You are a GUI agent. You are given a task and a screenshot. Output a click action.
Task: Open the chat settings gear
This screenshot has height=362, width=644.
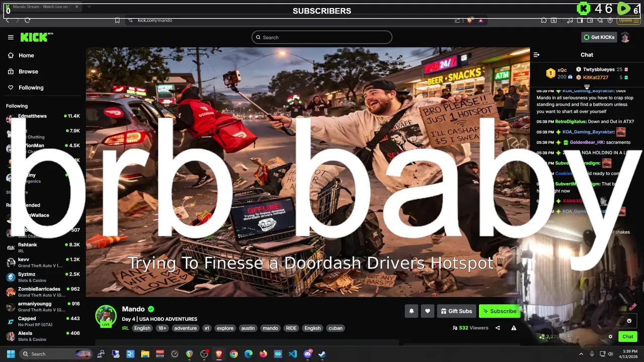(x=610, y=337)
